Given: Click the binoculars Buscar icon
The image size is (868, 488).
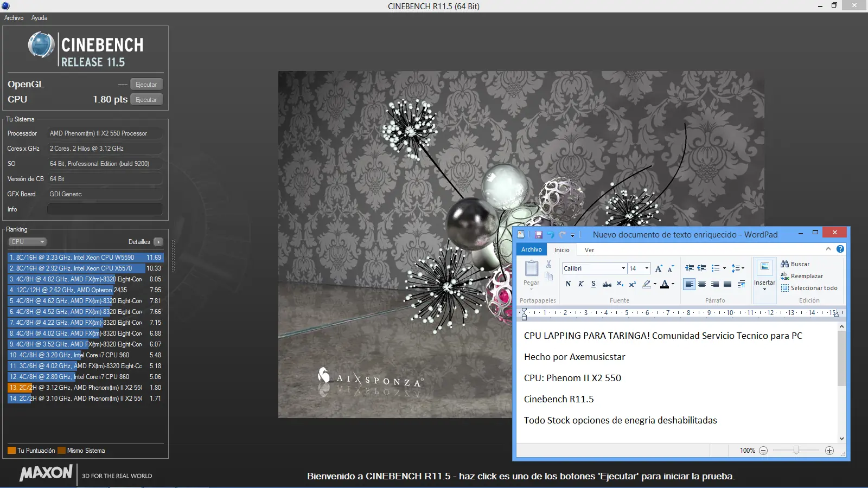Looking at the screenshot, I should [x=784, y=264].
